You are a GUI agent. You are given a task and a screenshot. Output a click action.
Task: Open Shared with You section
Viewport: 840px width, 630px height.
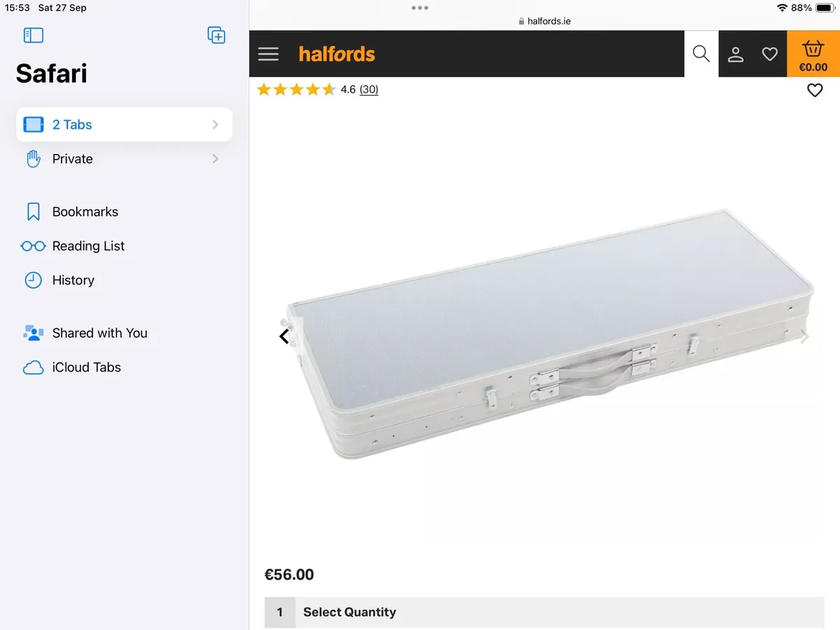(x=99, y=333)
